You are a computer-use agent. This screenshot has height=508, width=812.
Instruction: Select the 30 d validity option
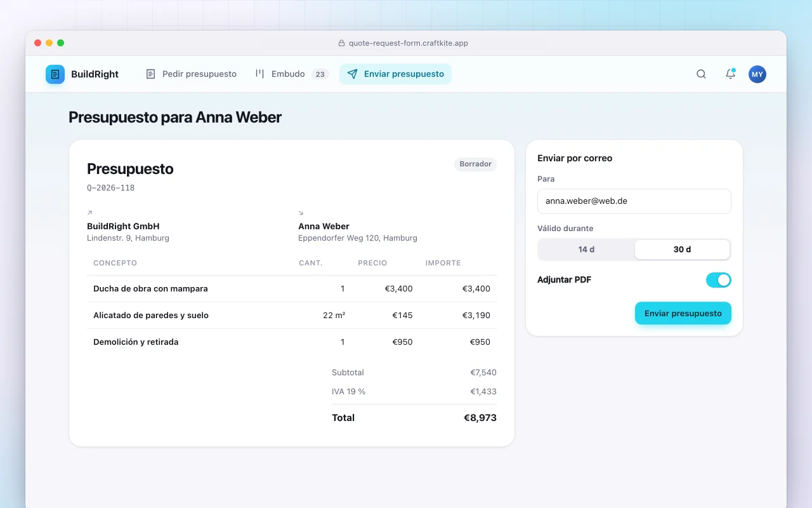pyautogui.click(x=682, y=250)
